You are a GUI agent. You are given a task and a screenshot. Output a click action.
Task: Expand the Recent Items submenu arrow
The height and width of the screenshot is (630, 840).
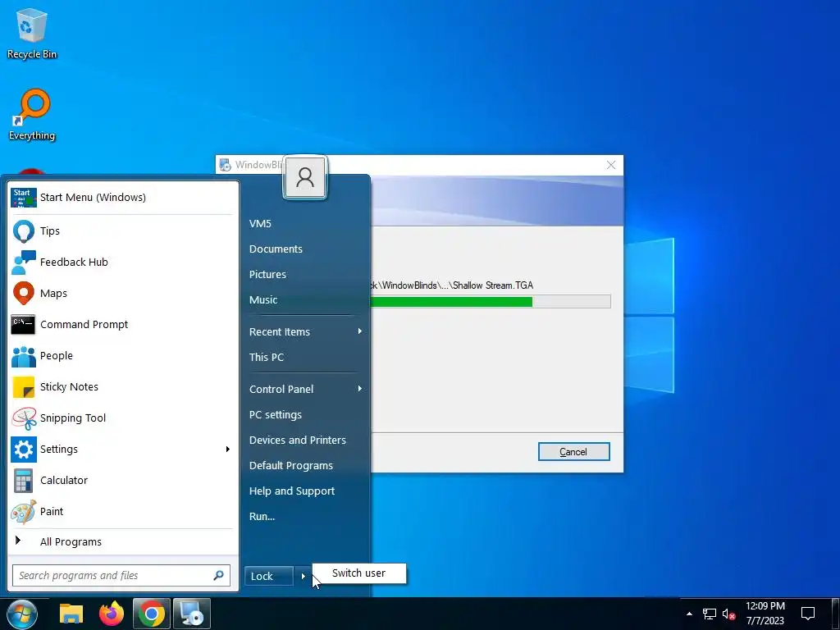pos(360,331)
